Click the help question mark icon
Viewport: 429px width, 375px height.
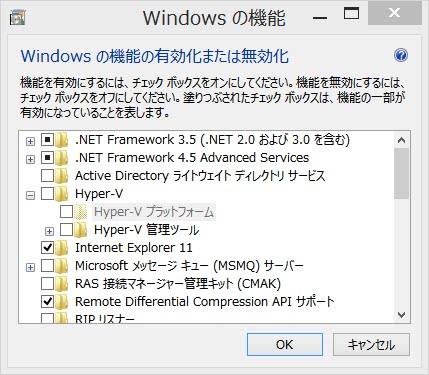click(x=401, y=55)
